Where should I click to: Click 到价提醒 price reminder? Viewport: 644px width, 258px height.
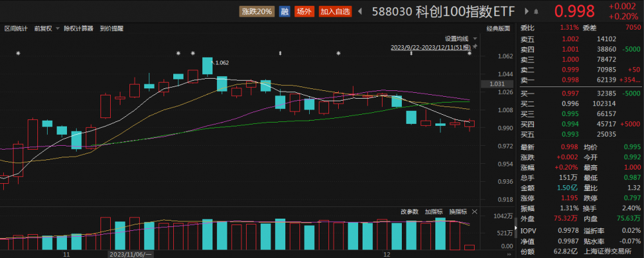coord(111,28)
